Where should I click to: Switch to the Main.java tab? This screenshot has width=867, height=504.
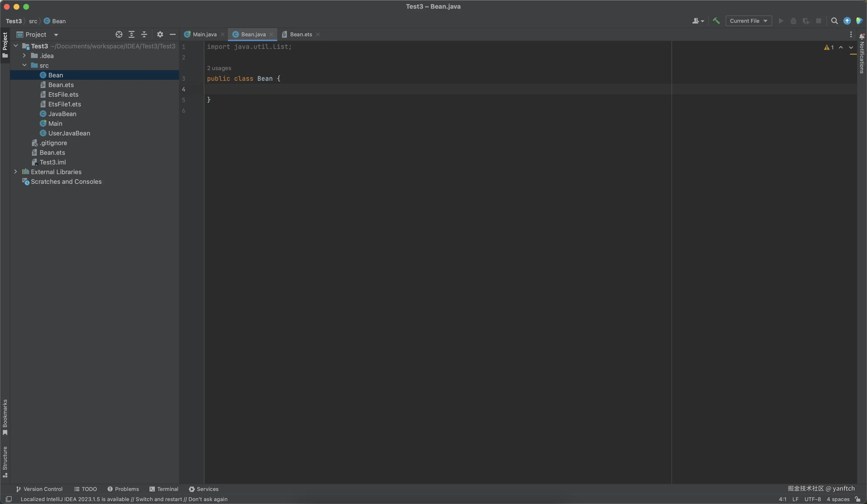click(x=204, y=34)
